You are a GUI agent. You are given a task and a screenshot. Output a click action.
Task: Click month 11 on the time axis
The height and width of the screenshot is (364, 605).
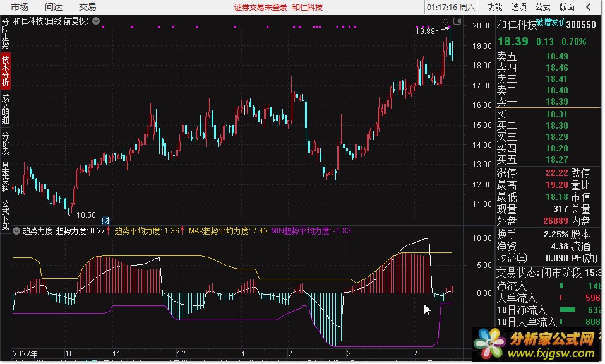coord(116,354)
